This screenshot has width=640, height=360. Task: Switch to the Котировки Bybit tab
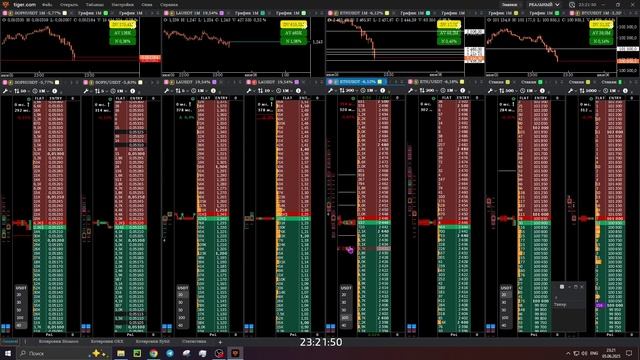[x=152, y=341]
